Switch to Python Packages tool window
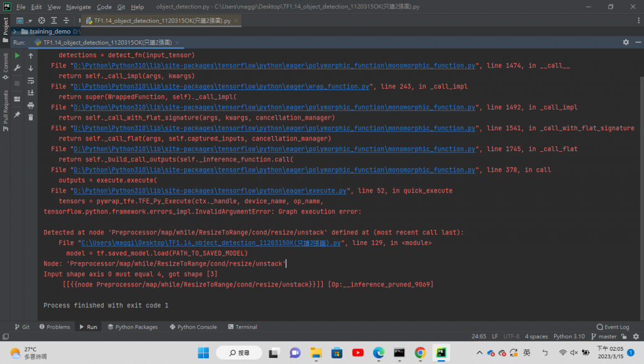This screenshot has width=644, height=364. pyautogui.click(x=133, y=327)
